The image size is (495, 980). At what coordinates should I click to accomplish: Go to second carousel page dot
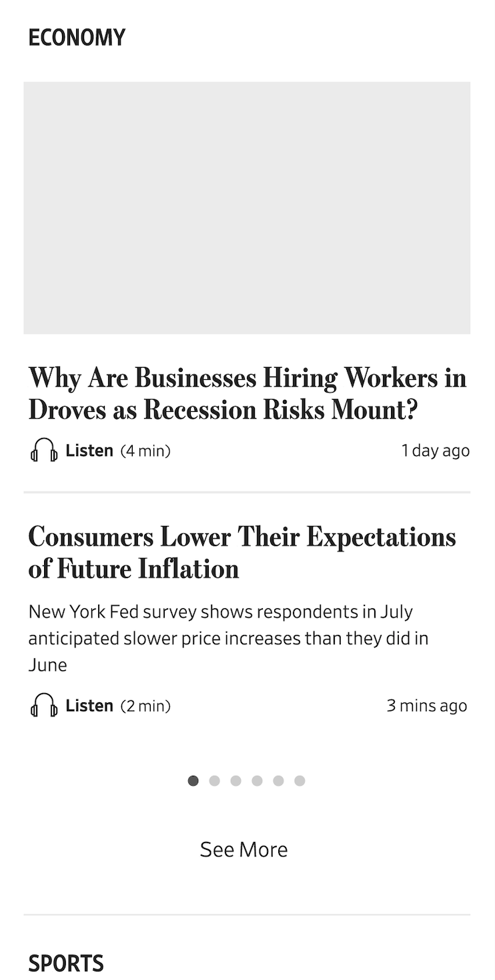pos(215,780)
